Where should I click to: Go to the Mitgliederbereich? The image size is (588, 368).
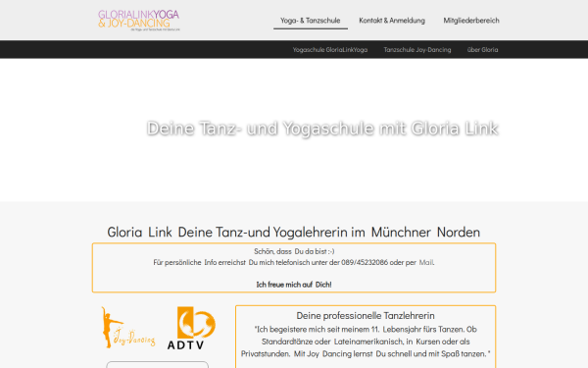pyautogui.click(x=471, y=21)
